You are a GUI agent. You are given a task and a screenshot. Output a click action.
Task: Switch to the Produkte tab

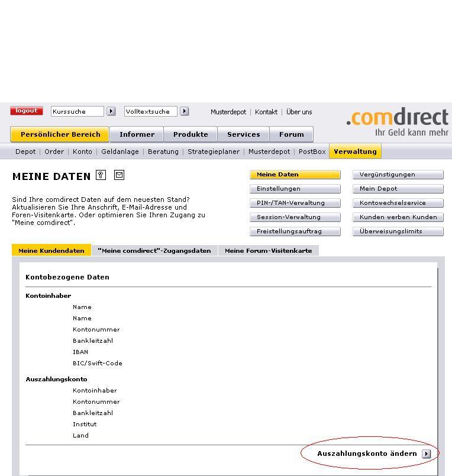pyautogui.click(x=191, y=134)
